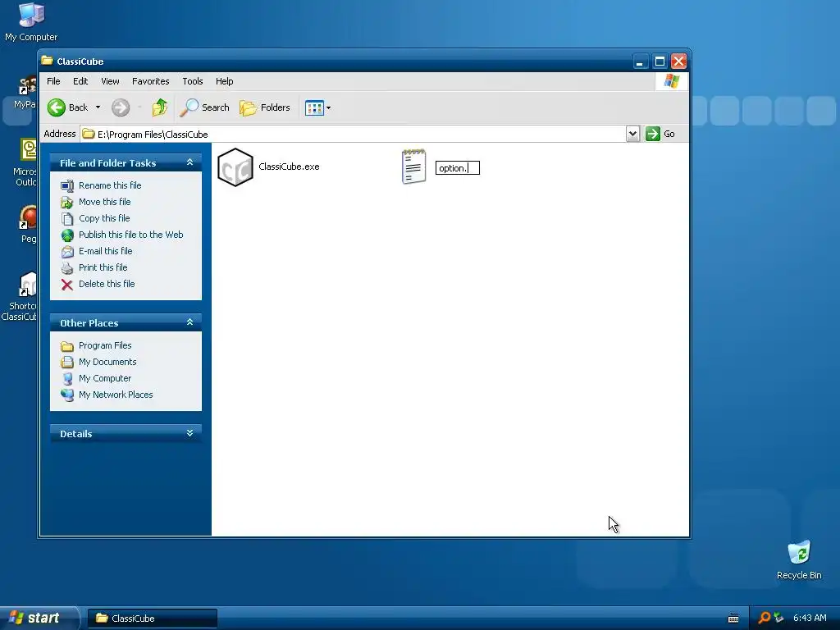Open the Views icon dropdown
The image size is (840, 630).
click(x=317, y=107)
